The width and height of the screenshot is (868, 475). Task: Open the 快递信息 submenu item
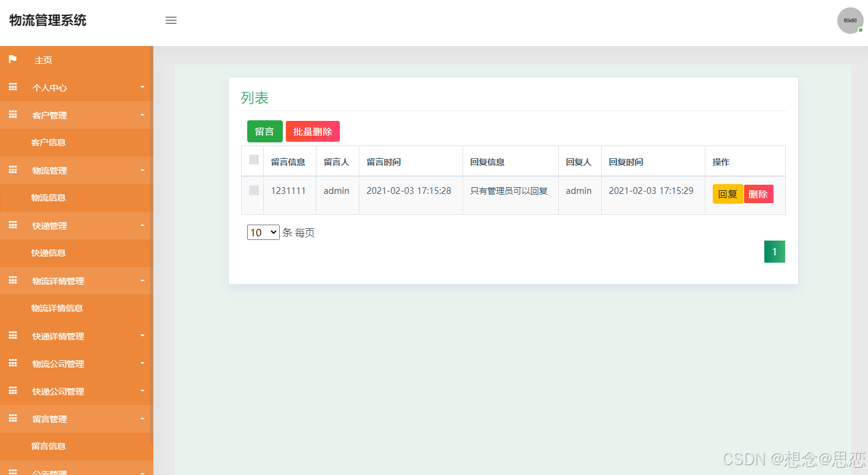click(48, 253)
